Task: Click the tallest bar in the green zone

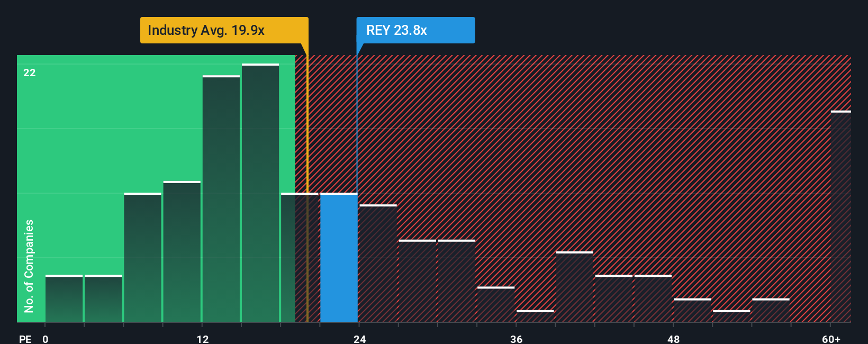Action: (x=260, y=193)
